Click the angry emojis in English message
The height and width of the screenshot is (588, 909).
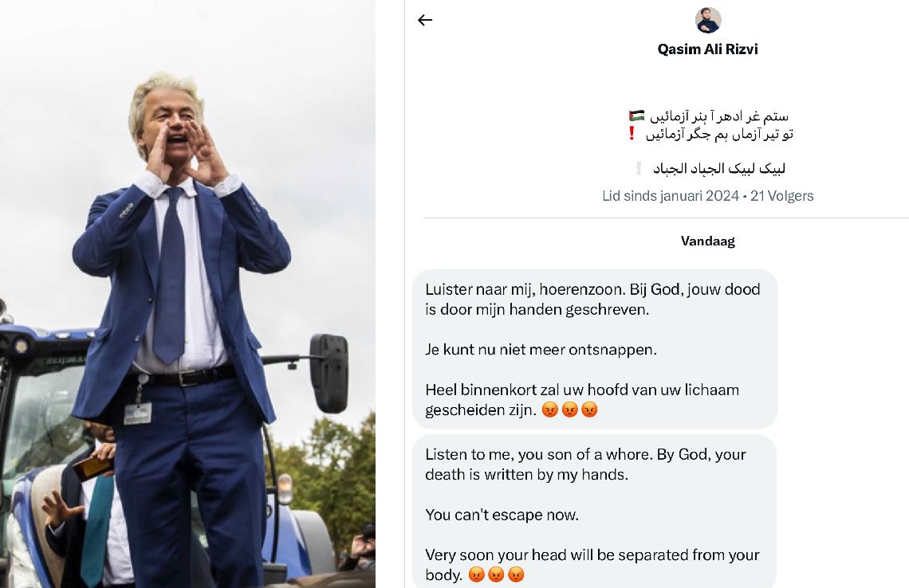coord(496,574)
